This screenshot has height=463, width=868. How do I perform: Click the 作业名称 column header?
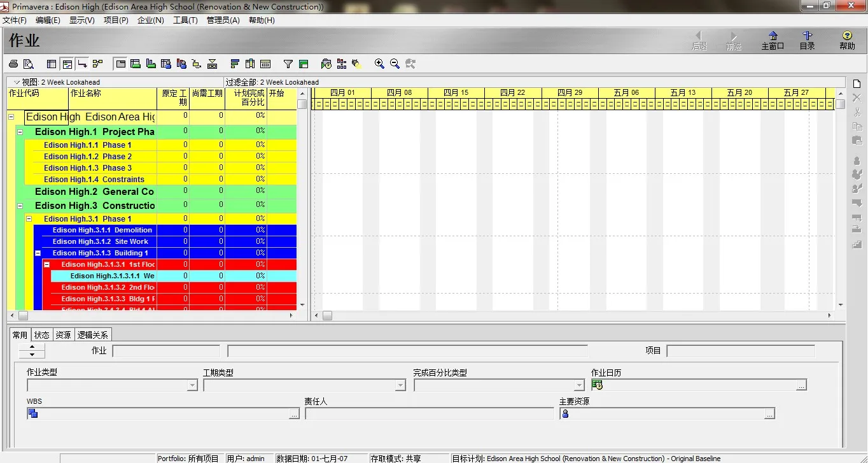(x=113, y=98)
